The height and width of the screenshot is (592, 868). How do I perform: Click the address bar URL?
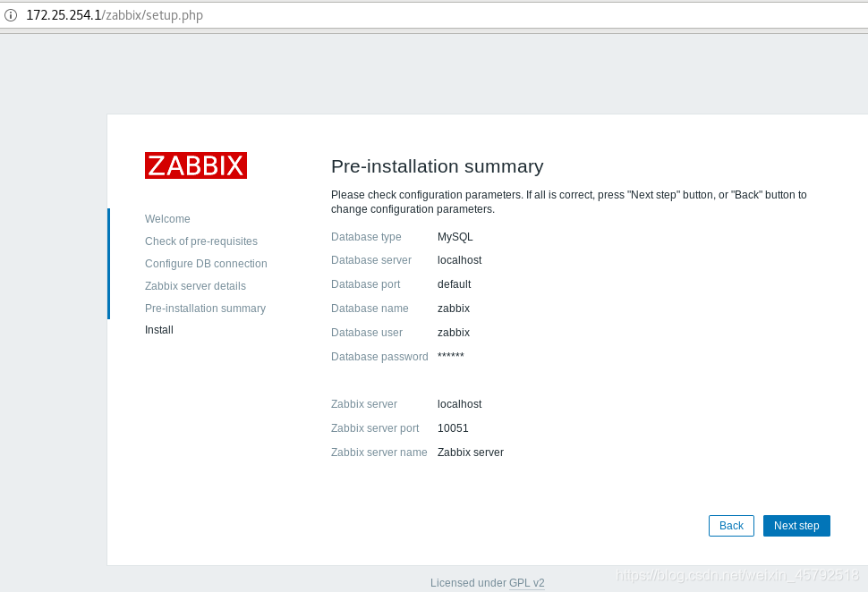point(115,15)
